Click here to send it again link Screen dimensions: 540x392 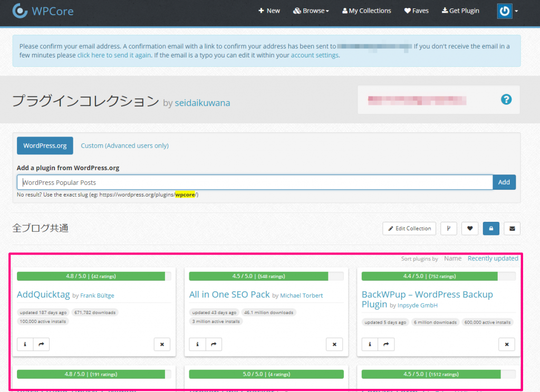pos(114,55)
